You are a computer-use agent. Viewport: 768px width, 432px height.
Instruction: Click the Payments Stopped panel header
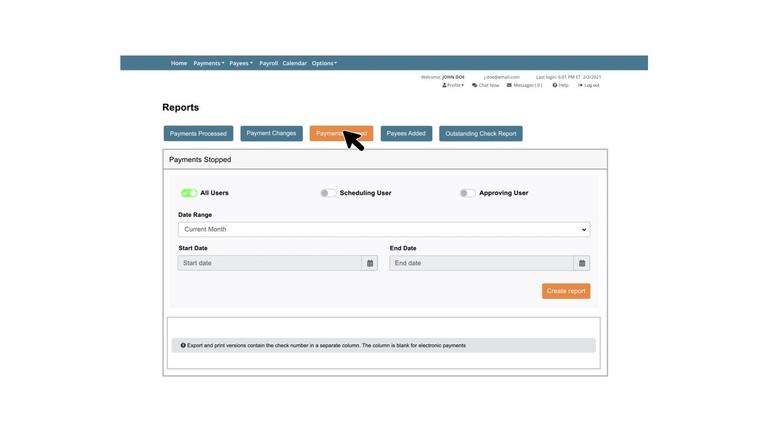(385, 160)
